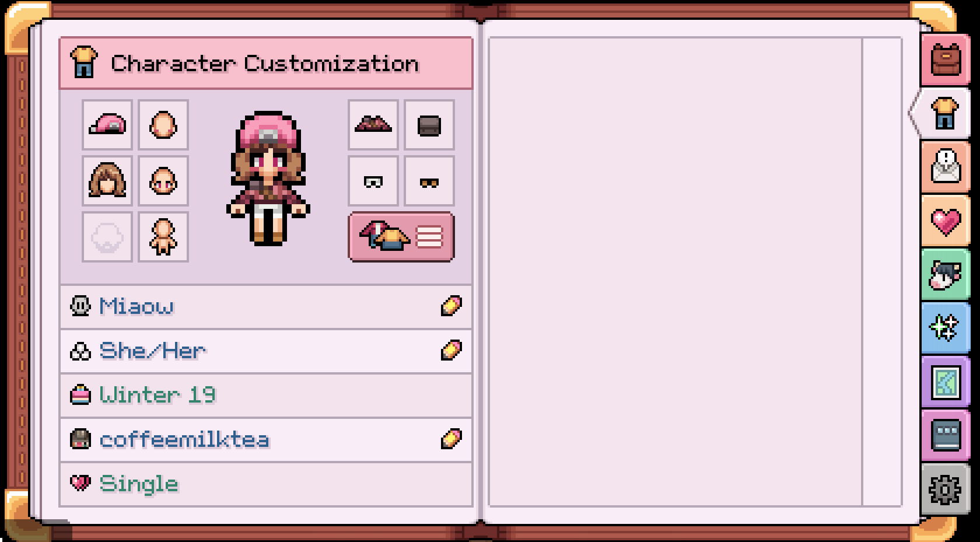Select the pink hat slot
This screenshot has width=980, height=542.
click(107, 125)
